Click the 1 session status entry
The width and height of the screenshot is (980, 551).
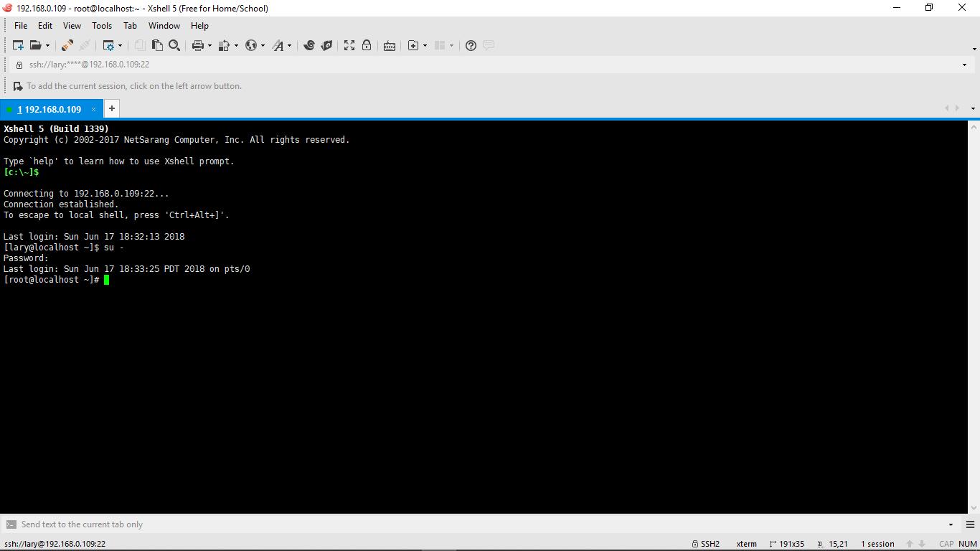click(877, 544)
